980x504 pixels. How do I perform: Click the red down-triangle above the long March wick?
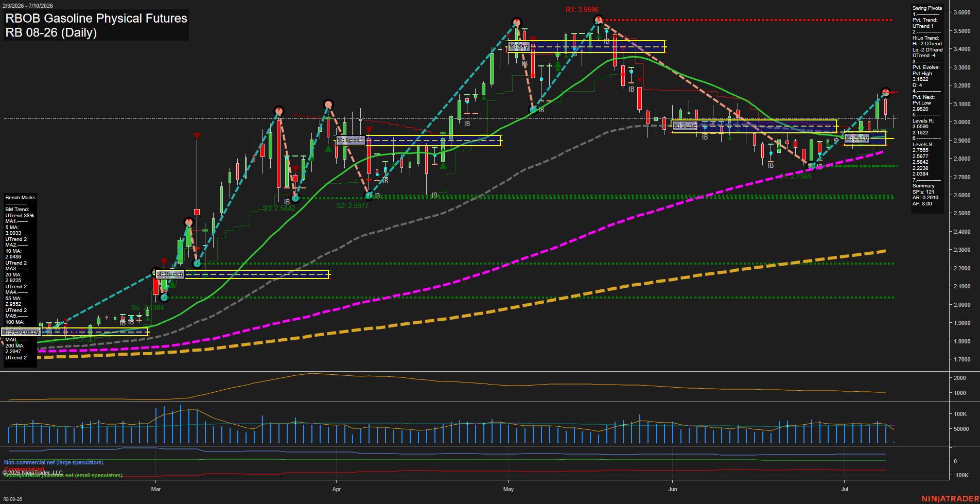tap(197, 136)
